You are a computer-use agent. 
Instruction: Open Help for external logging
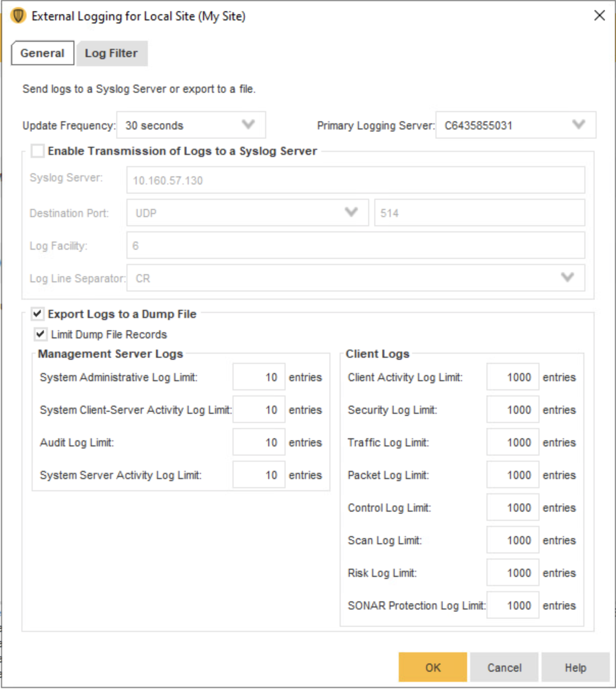point(575,667)
